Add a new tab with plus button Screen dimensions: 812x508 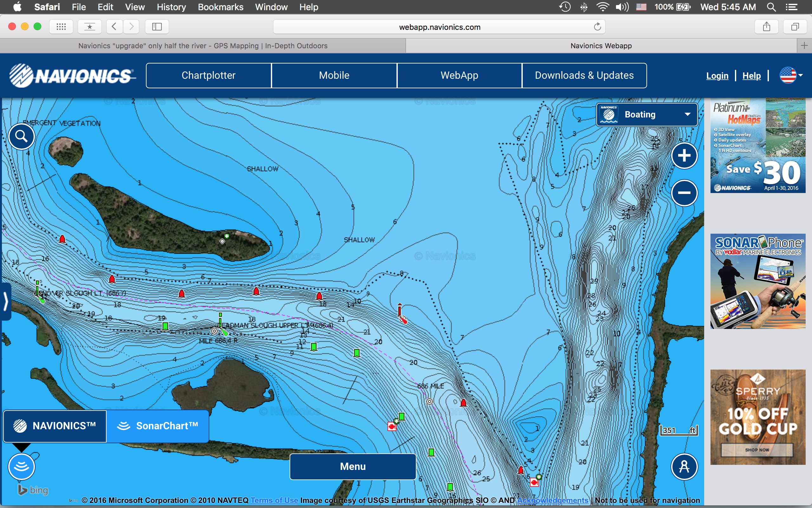point(804,46)
